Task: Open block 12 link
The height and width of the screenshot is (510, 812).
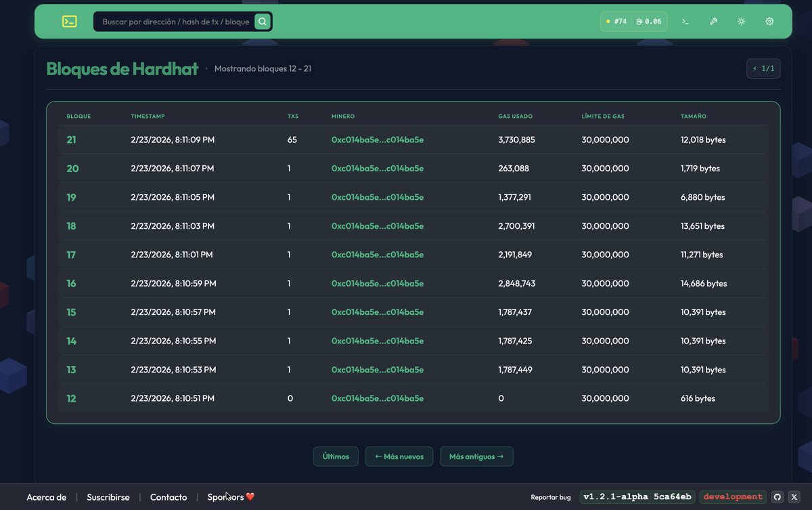Action: click(71, 399)
